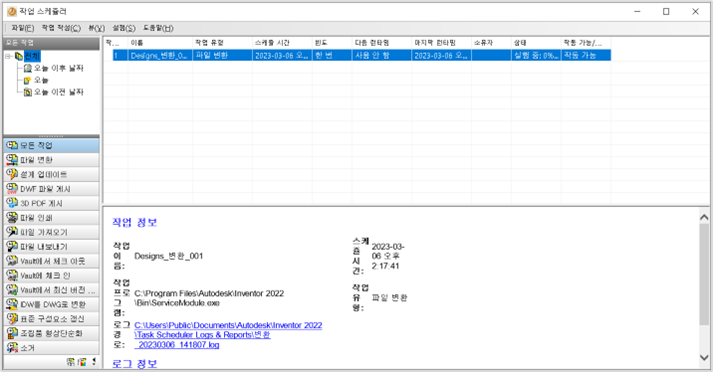Click the scroll up arrow in details pane
The width and height of the screenshot is (713, 372).
coord(704,218)
